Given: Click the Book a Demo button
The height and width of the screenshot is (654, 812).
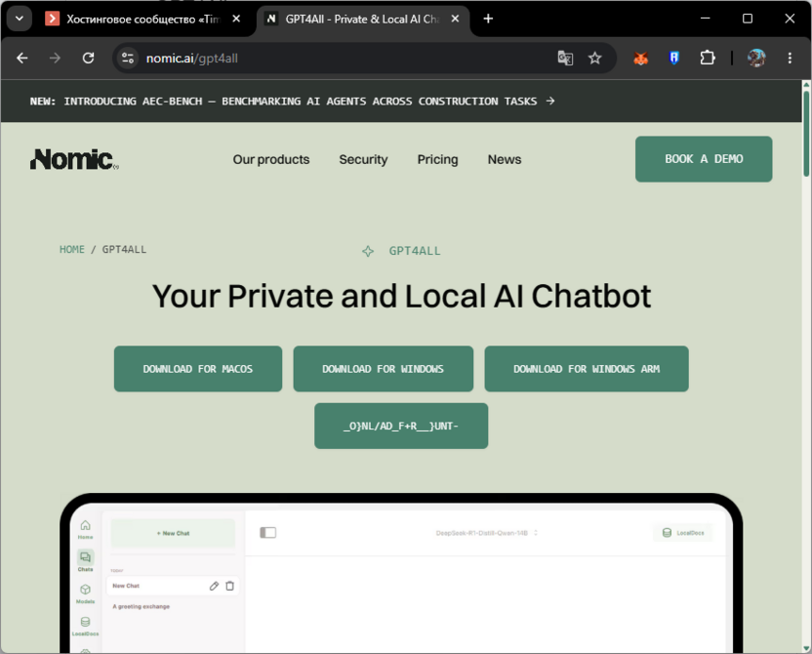Looking at the screenshot, I should click(704, 159).
